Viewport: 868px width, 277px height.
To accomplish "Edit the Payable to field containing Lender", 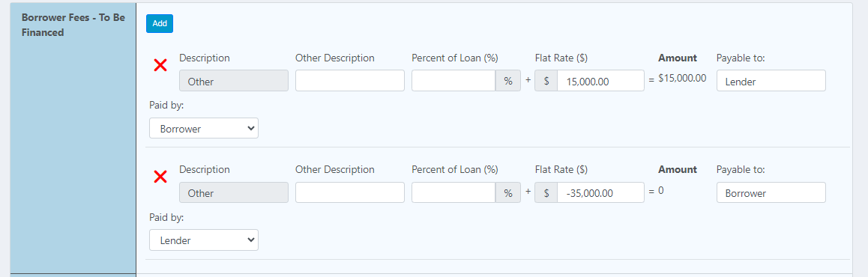I will [771, 81].
